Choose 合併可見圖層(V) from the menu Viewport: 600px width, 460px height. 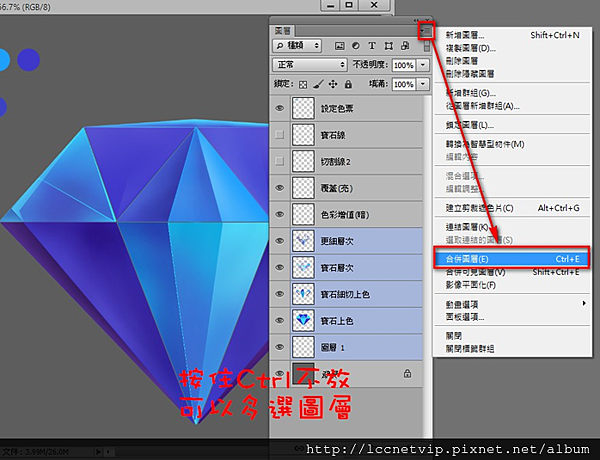pos(513,272)
